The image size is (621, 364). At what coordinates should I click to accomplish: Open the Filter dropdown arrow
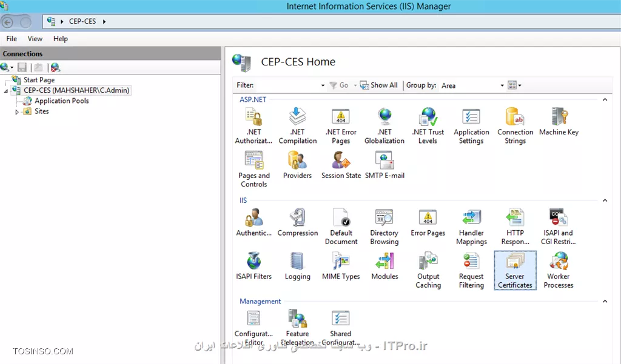(x=323, y=85)
